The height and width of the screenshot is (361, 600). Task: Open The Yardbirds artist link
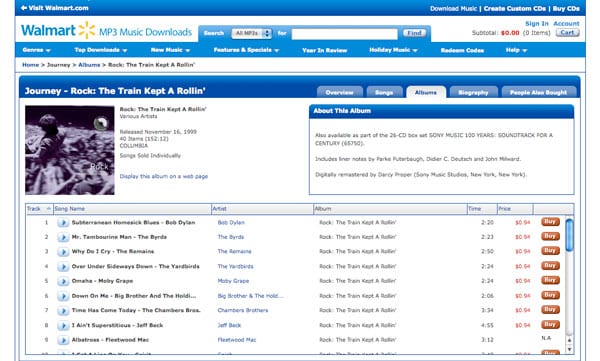(235, 266)
